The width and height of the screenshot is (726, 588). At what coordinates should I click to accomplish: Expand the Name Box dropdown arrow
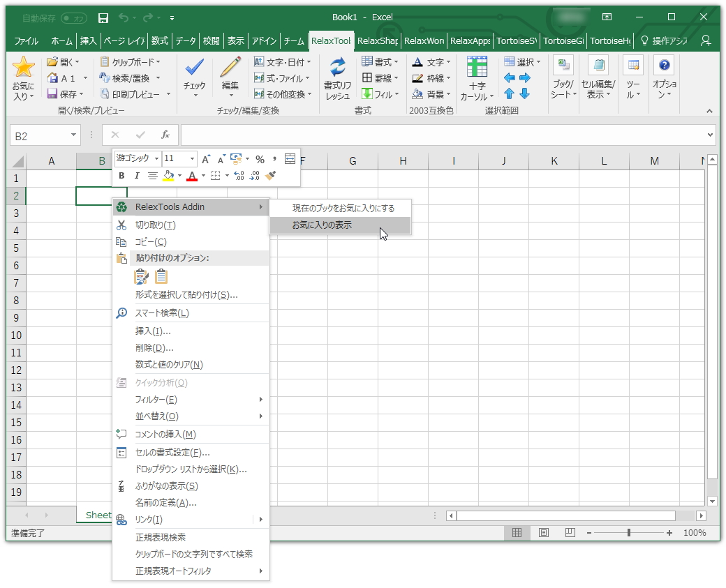coord(73,135)
